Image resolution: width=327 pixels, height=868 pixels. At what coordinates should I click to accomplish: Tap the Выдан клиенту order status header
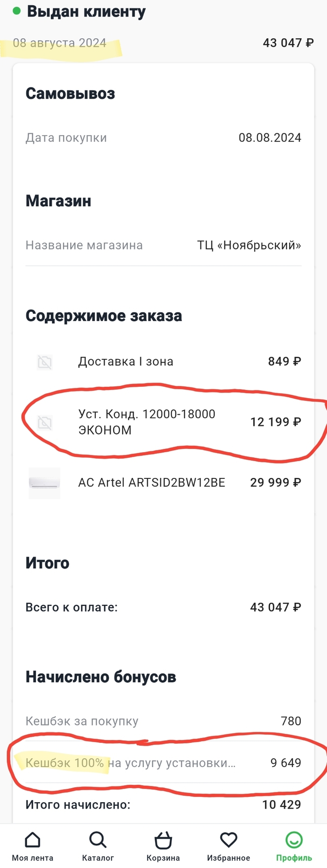point(86,12)
